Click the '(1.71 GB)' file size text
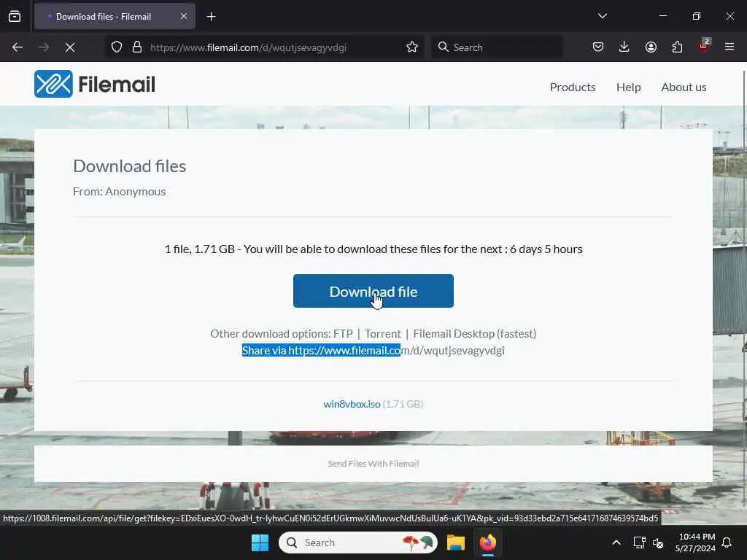This screenshot has height=560, width=747. point(403,404)
